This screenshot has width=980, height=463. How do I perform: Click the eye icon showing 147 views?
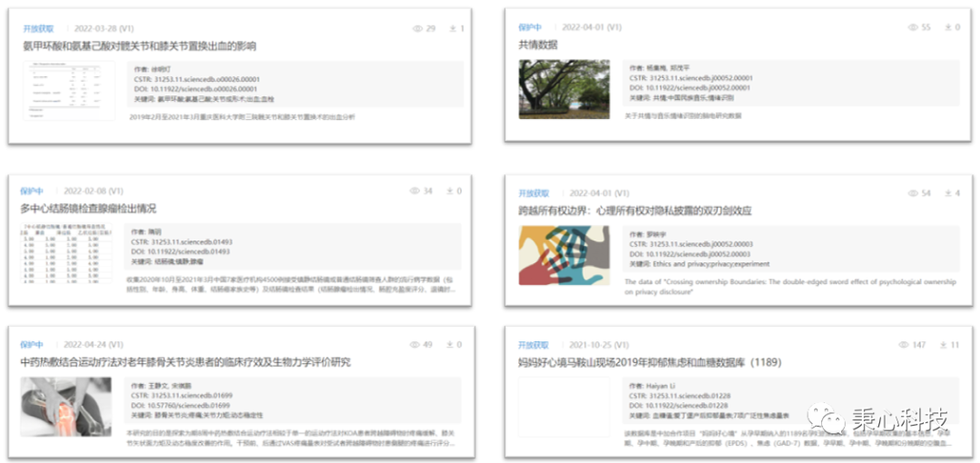(x=903, y=345)
